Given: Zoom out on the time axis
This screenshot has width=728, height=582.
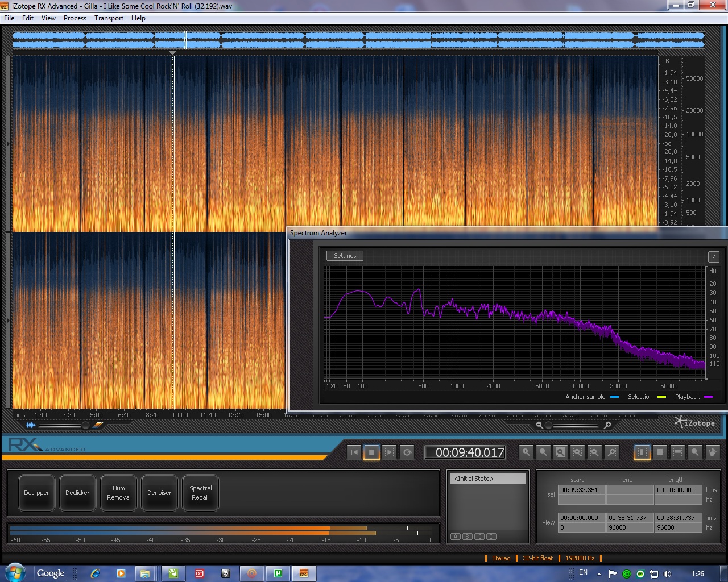Looking at the screenshot, I should [543, 452].
